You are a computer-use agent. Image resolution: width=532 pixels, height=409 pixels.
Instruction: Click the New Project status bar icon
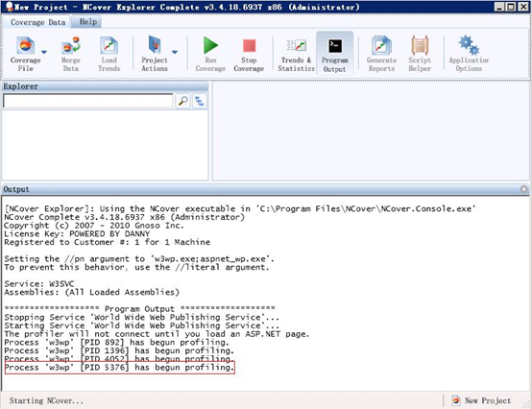(x=456, y=400)
